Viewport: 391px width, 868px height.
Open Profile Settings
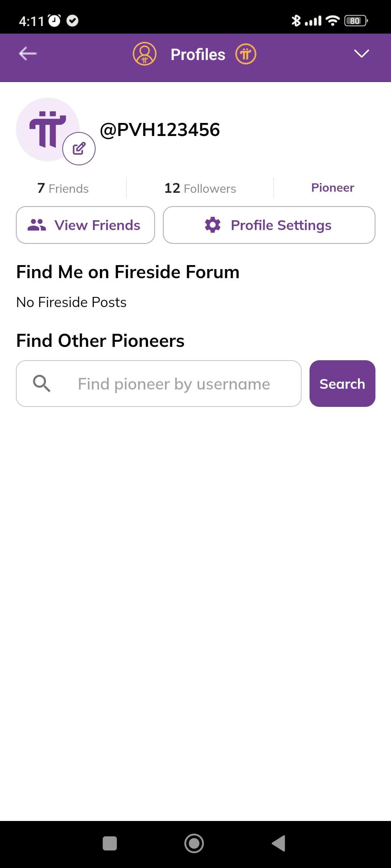pyautogui.click(x=269, y=225)
